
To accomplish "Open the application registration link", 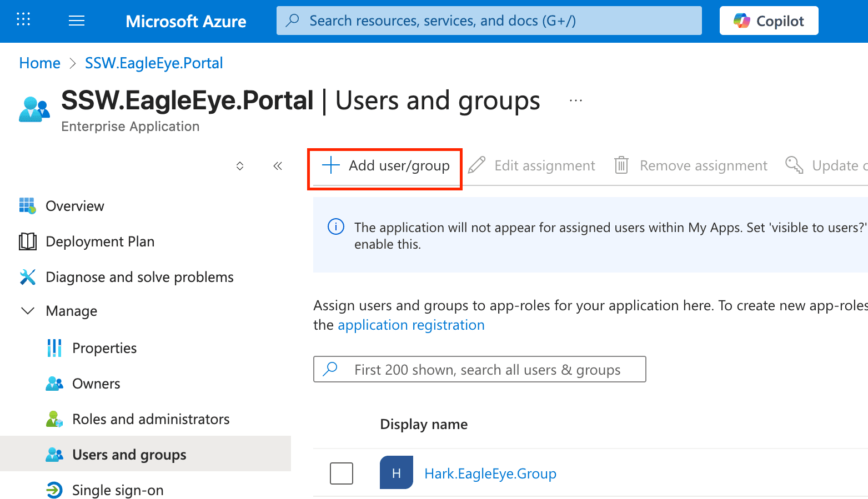I will [411, 325].
